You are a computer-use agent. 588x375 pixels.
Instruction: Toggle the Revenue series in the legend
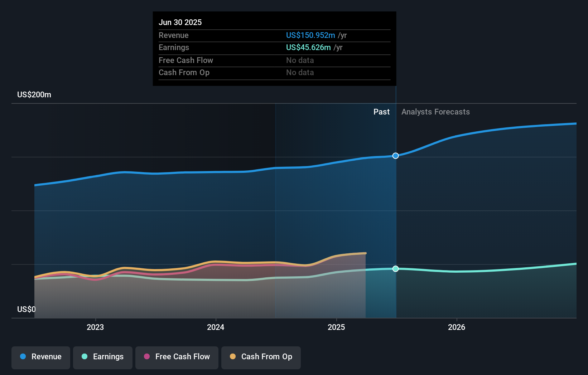coord(41,357)
